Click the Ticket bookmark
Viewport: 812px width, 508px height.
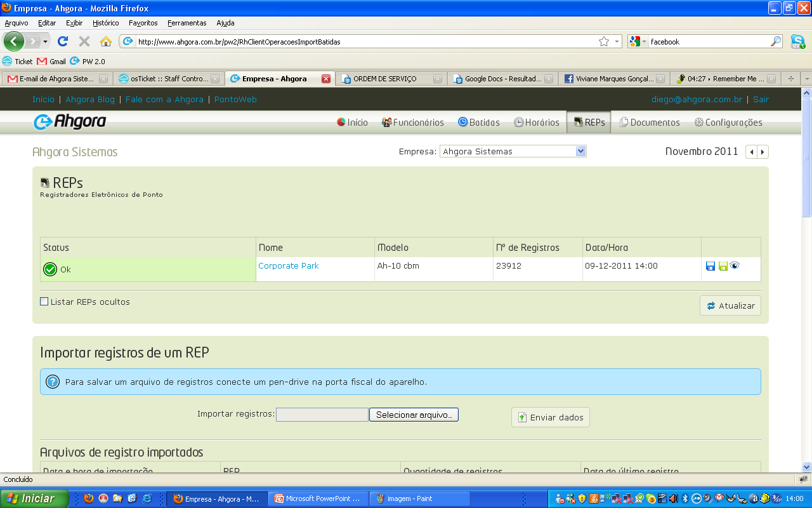[18, 62]
